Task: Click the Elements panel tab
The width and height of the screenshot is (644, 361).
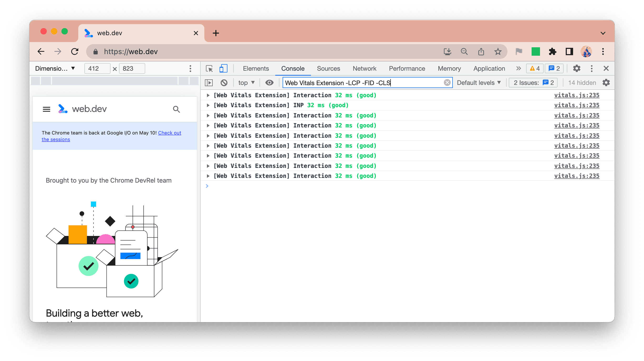Action: (255, 68)
